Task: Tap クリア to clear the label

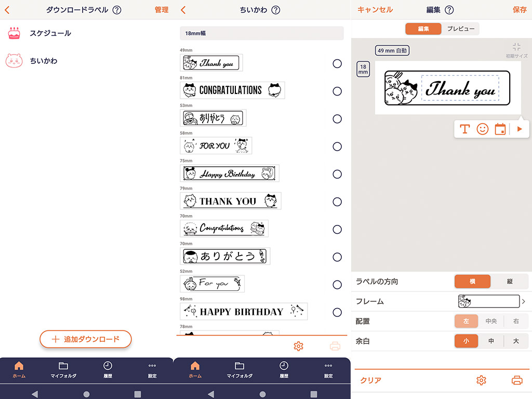Action: point(370,380)
